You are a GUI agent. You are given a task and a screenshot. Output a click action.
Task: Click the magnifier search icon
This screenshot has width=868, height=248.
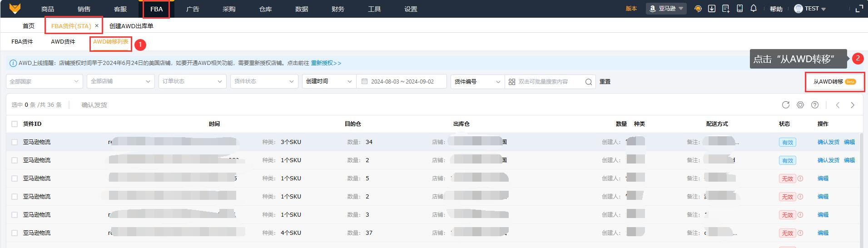coord(589,82)
